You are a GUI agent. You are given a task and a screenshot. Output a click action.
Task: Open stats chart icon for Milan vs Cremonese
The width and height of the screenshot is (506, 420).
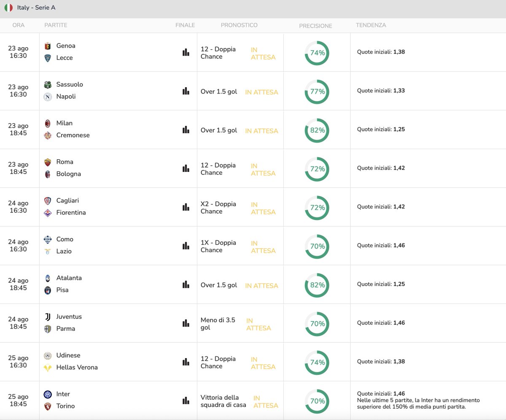coord(186,130)
